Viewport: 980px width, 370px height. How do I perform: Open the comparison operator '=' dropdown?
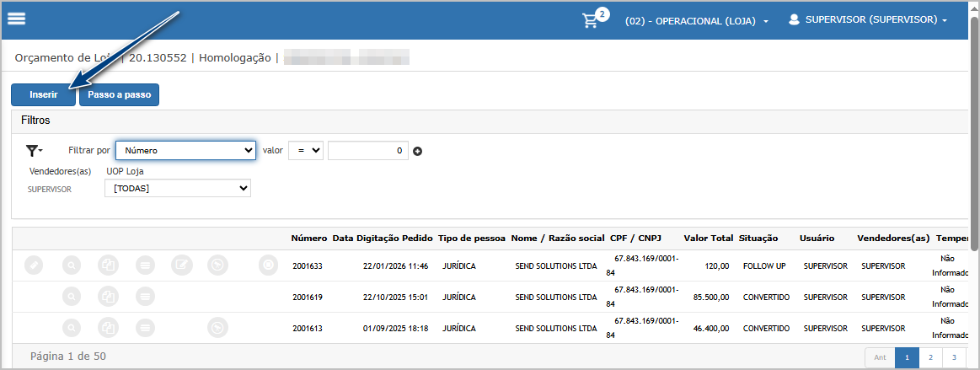click(x=305, y=150)
